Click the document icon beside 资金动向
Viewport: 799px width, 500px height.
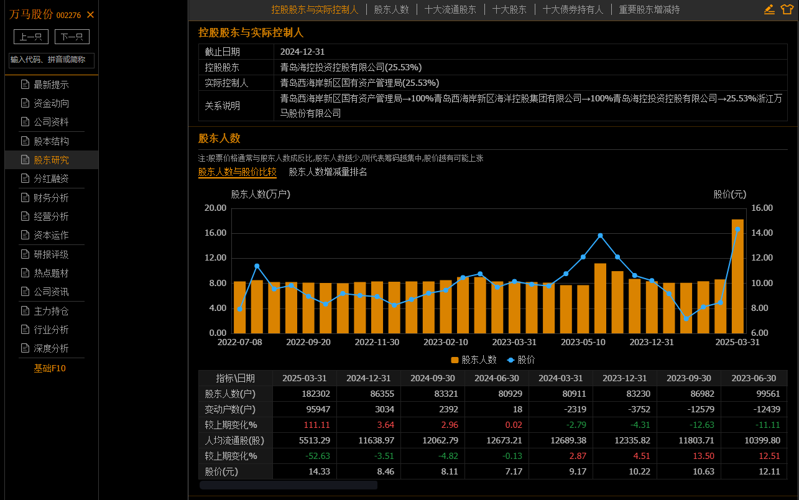coord(24,103)
